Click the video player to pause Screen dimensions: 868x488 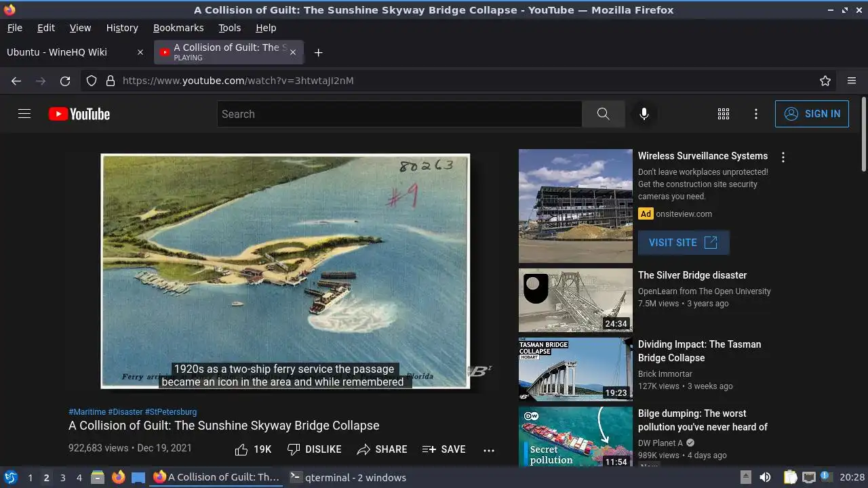tap(285, 271)
